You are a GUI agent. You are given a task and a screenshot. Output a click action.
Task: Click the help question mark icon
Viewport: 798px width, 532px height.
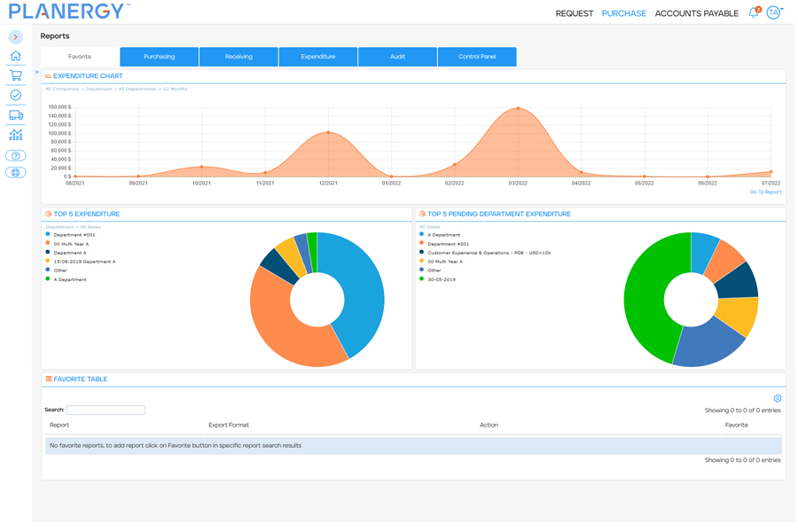point(16,156)
